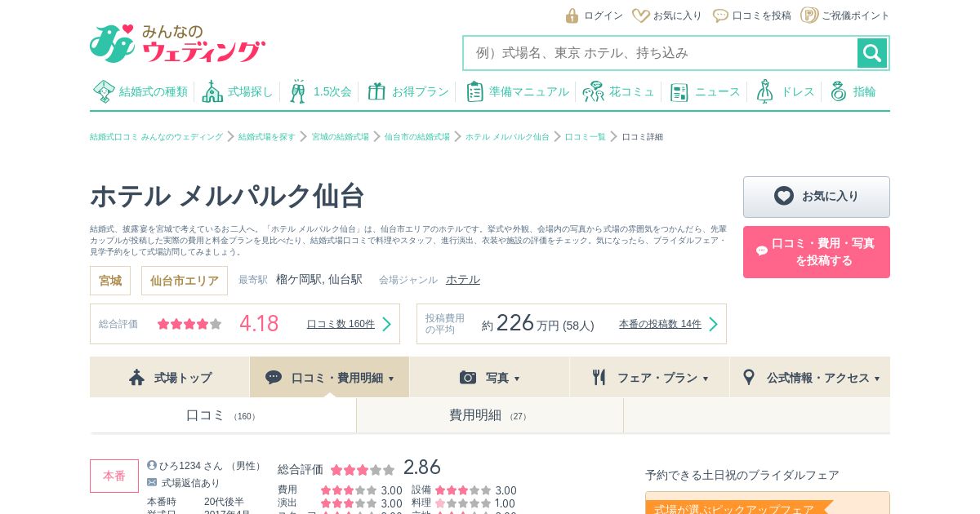Click the 本番 label badge
The image size is (980, 514).
(x=114, y=476)
